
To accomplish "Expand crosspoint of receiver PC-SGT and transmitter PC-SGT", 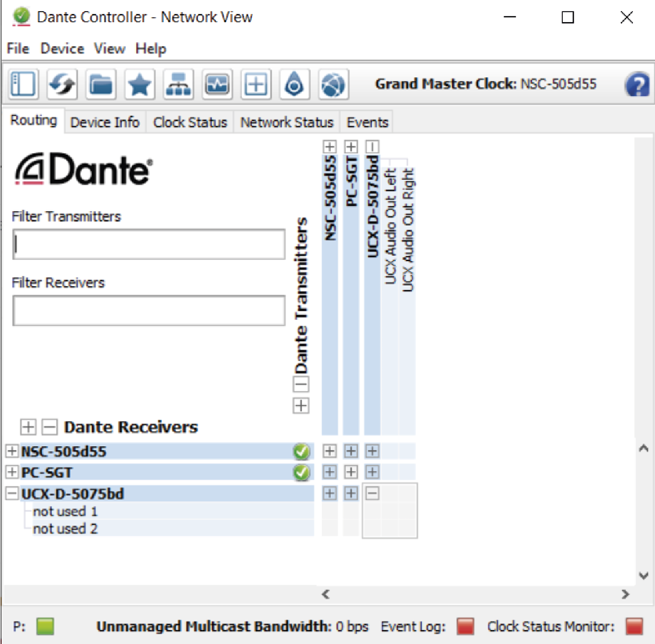I will coord(351,472).
